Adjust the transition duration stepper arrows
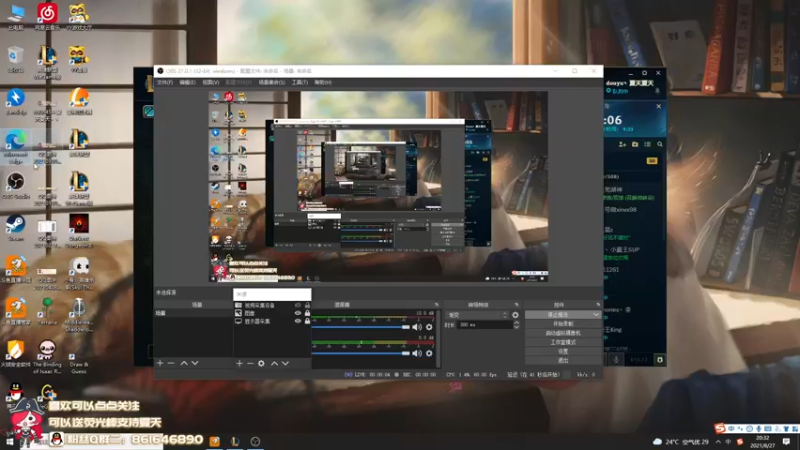Screen dimensions: 800x450 pyautogui.click(x=516, y=324)
